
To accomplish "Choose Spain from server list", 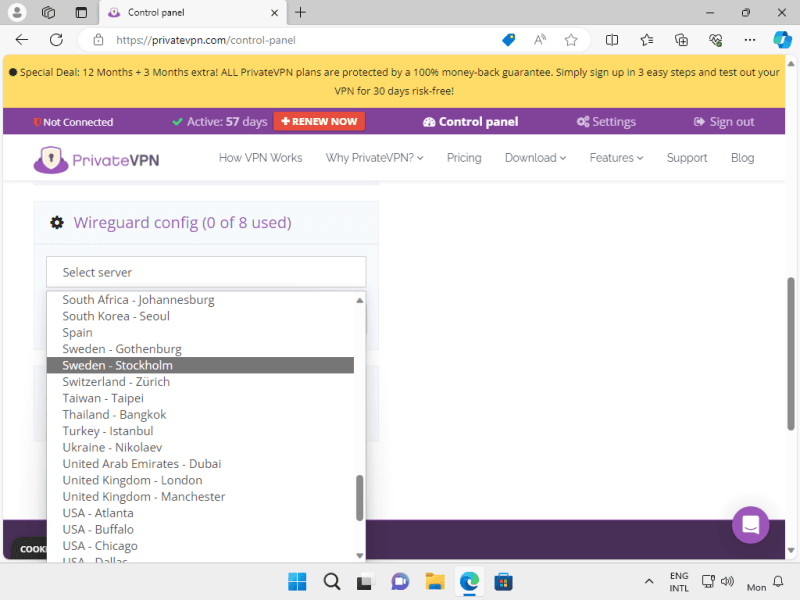I will coord(200,333).
